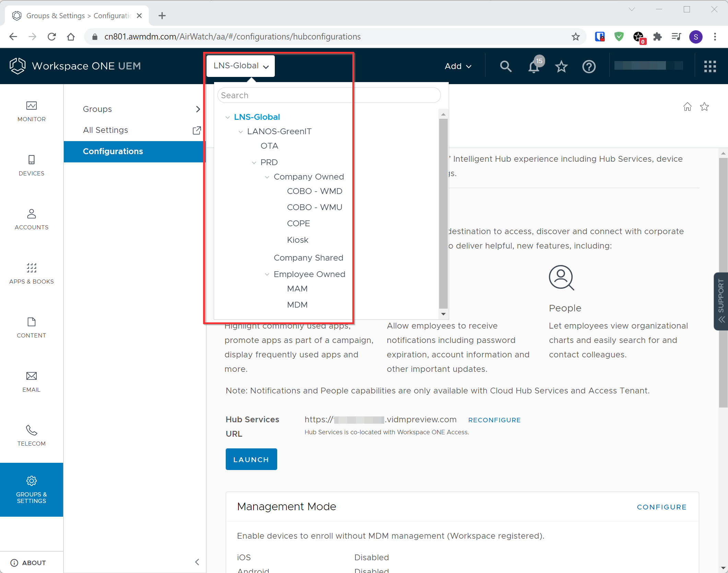The image size is (728, 573).
Task: Select COBO - WMD organization group
Action: pos(314,191)
